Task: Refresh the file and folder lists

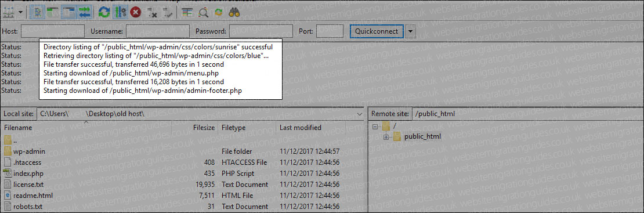Action: (104, 12)
